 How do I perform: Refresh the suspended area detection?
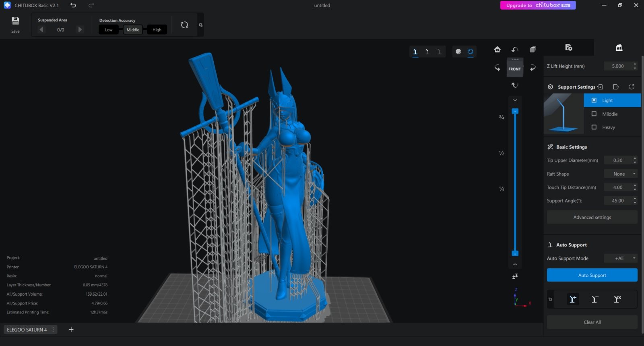coord(184,25)
